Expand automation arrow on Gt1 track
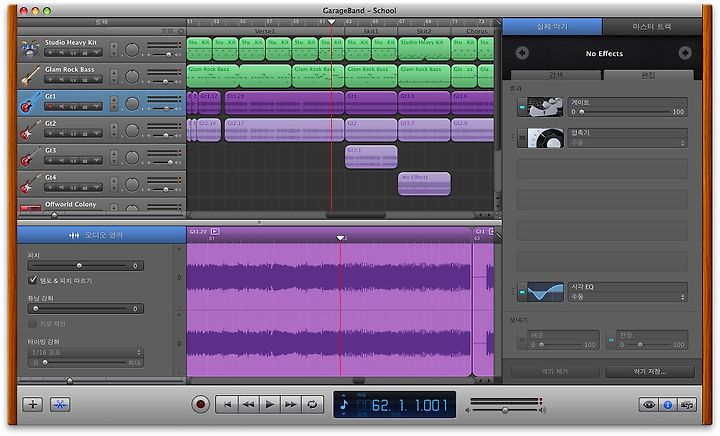Screen dimensions: 720x436 point(96,106)
